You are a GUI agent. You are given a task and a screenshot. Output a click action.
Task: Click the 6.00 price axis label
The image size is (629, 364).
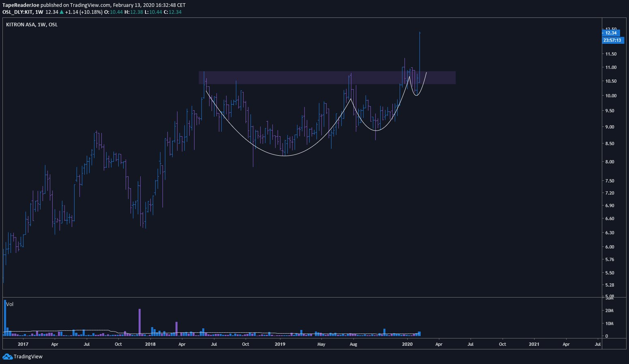pos(610,247)
